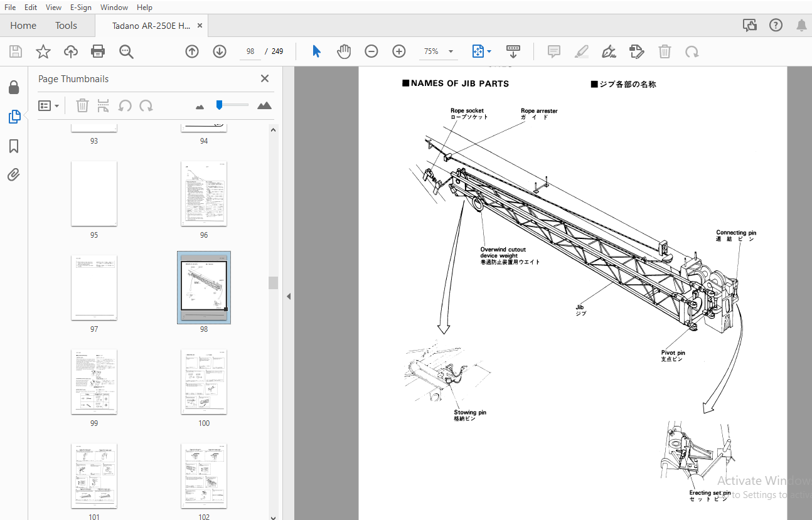This screenshot has width=812, height=520.
Task: Switch to the Tools tab
Action: pos(66,26)
